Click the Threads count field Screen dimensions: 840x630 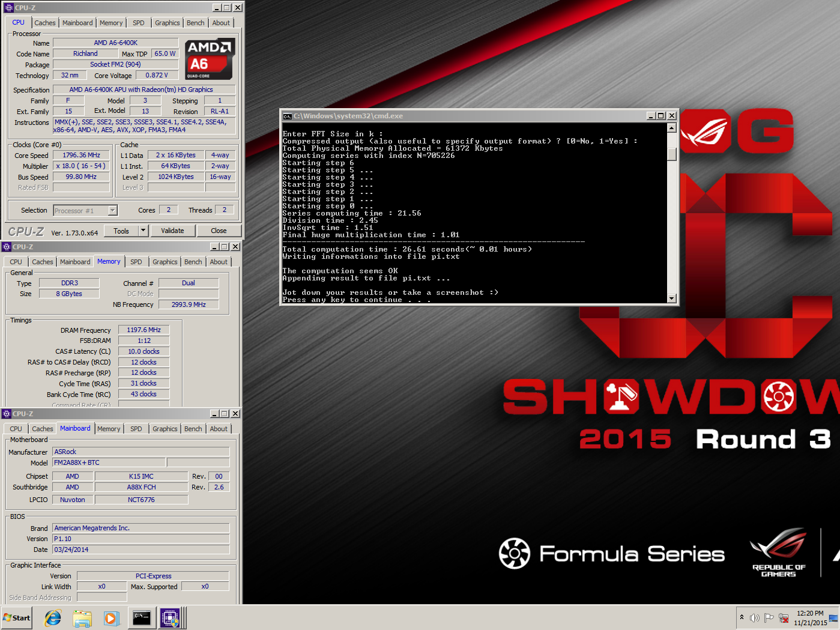tap(225, 210)
